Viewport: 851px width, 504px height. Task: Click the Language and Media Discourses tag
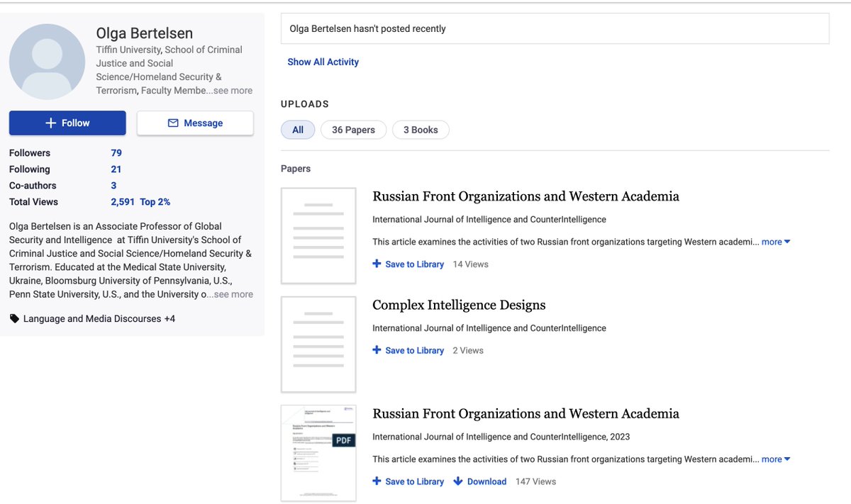tap(92, 319)
